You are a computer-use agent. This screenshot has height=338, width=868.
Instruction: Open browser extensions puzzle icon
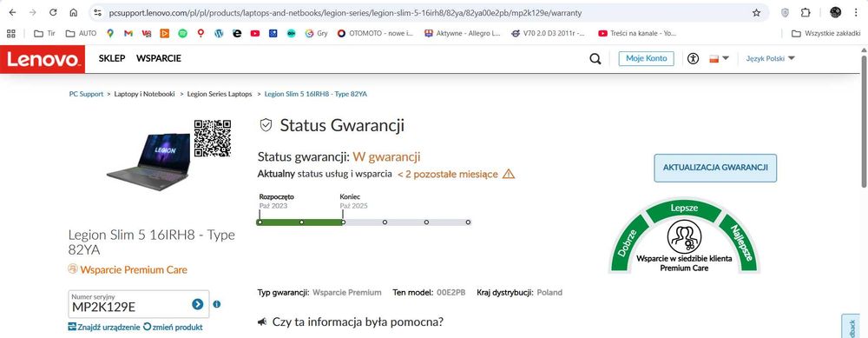[806, 12]
